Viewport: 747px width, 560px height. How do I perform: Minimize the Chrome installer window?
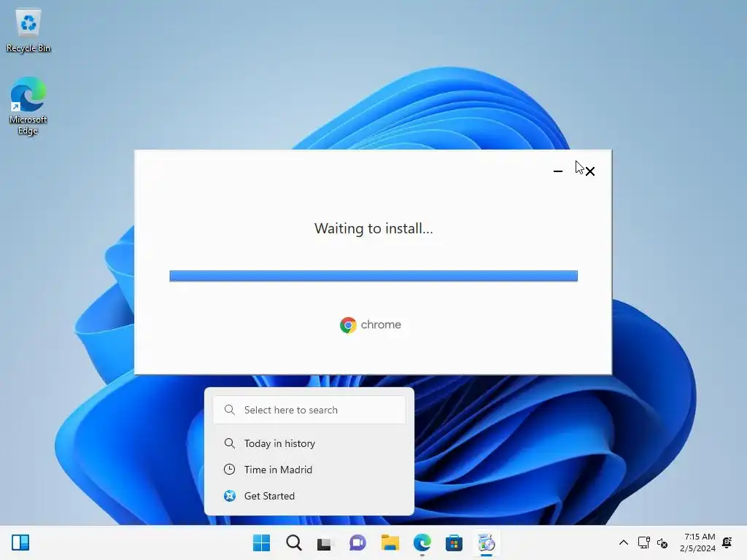[x=558, y=171]
